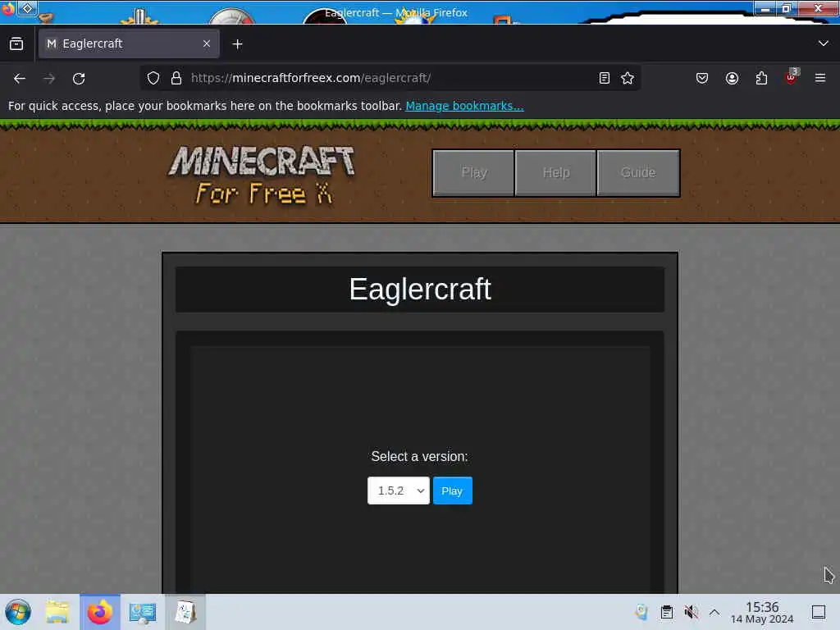This screenshot has width=840, height=630.
Task: Open a new tab
Action: (237, 44)
